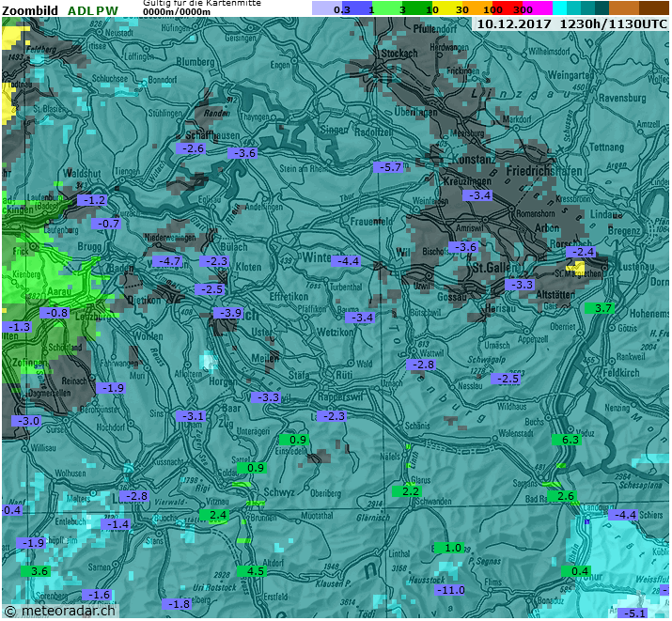Click the green 4.5 label near Altdorf
The width and height of the screenshot is (672, 621).
(252, 571)
